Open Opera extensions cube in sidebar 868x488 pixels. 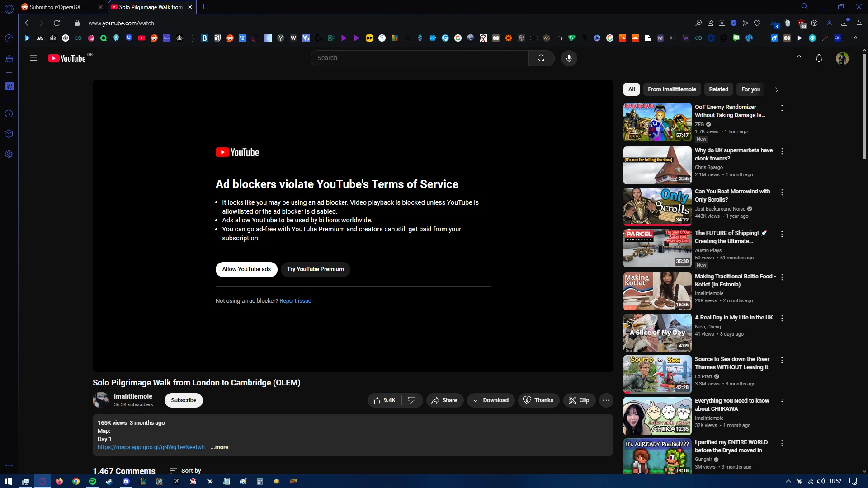tap(9, 134)
